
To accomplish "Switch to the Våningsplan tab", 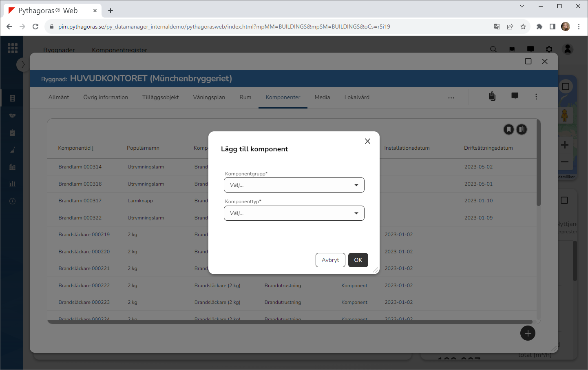I will coord(209,97).
